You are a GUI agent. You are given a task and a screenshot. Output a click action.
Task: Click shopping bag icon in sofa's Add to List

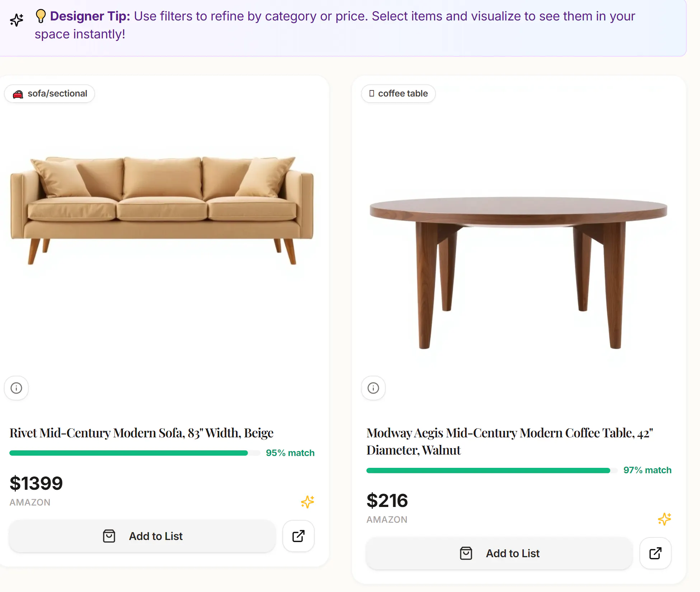tap(109, 536)
